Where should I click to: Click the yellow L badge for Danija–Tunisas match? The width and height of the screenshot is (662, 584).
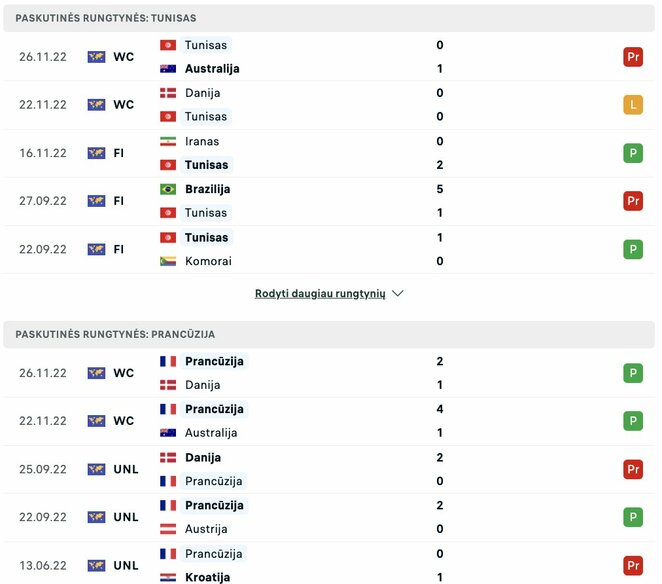click(632, 105)
